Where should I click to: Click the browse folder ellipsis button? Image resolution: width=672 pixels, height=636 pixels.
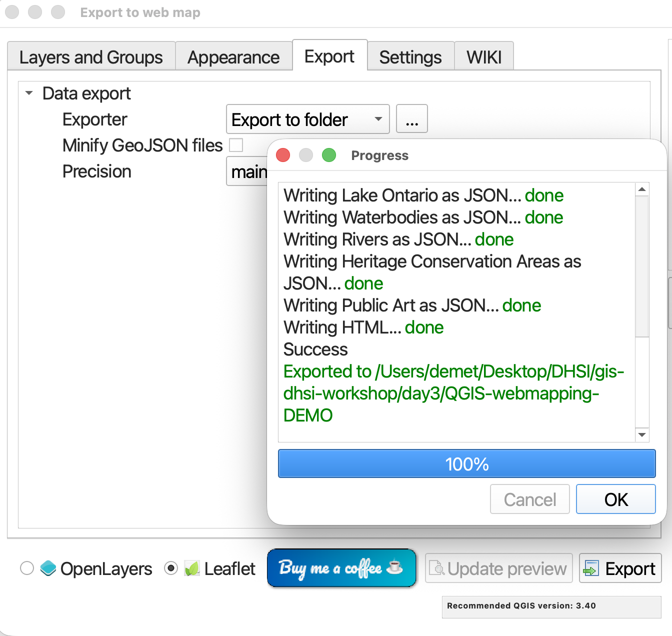411,119
